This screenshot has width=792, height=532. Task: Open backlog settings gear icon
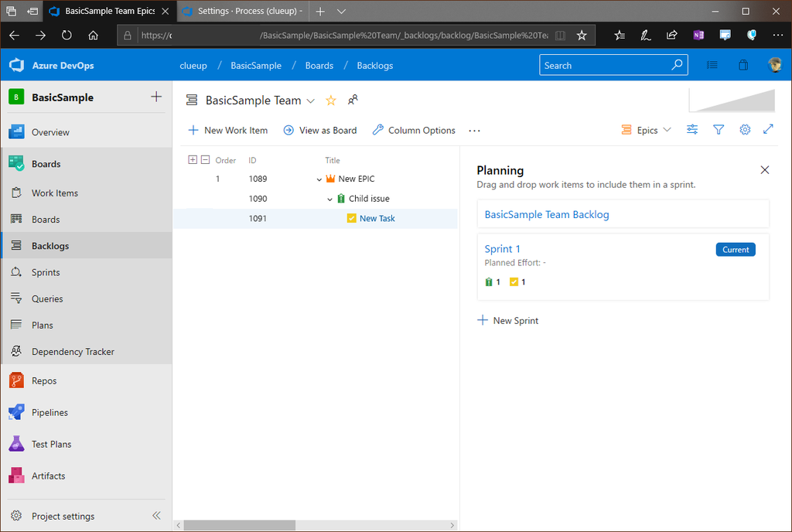745,130
